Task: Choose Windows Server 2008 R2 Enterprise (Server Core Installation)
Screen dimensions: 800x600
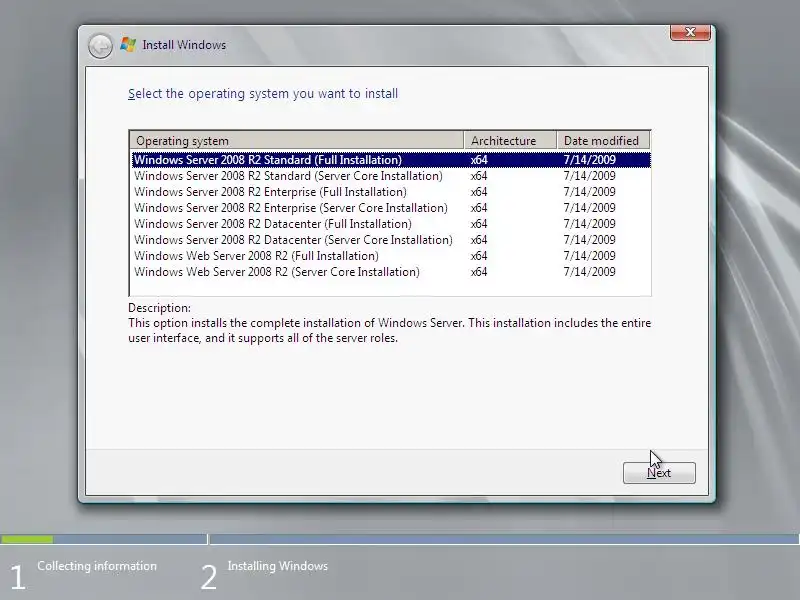Action: (391, 208)
